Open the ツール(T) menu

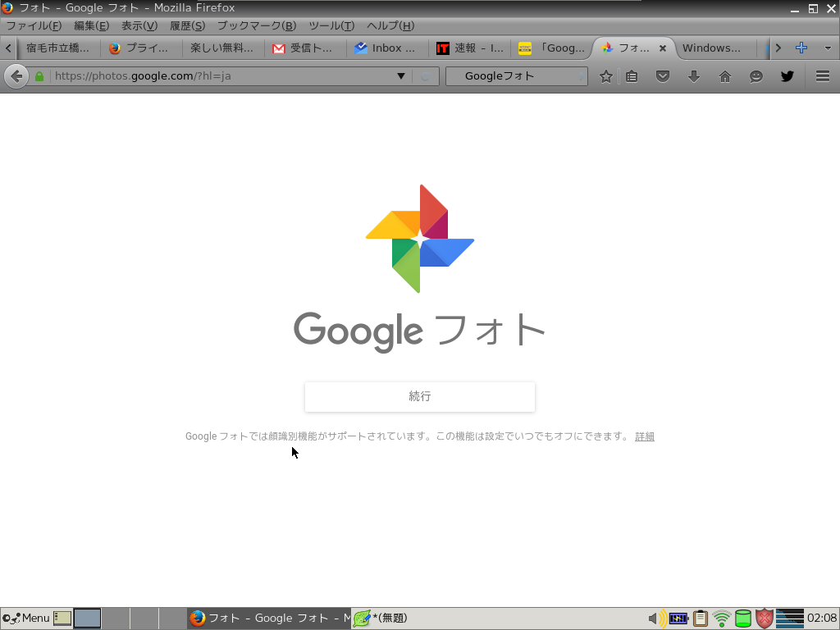(x=331, y=25)
